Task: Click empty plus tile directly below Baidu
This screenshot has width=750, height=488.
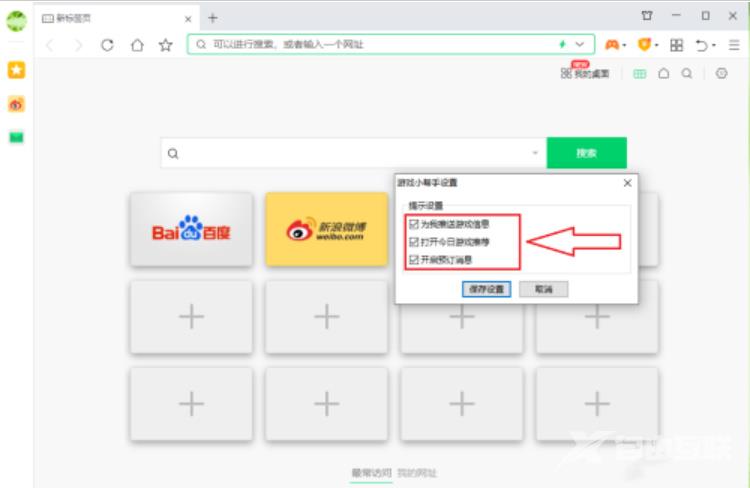Action: tap(191, 317)
